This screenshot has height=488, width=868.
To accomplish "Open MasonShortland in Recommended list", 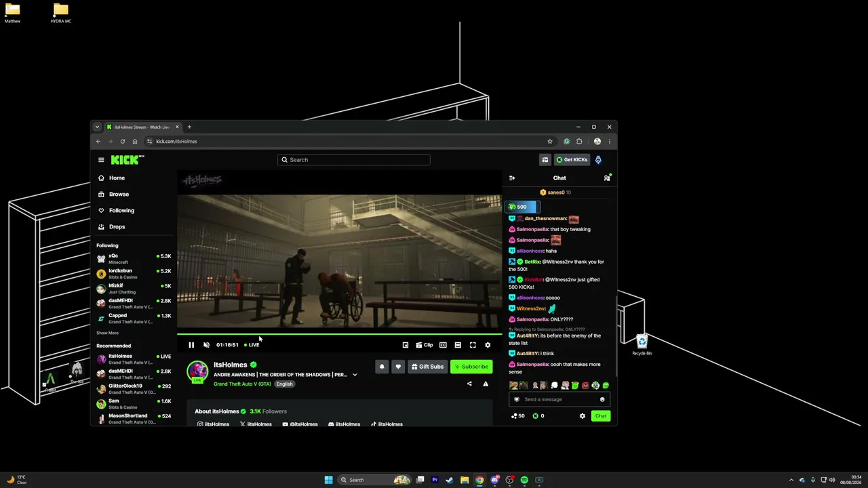I will (134, 418).
